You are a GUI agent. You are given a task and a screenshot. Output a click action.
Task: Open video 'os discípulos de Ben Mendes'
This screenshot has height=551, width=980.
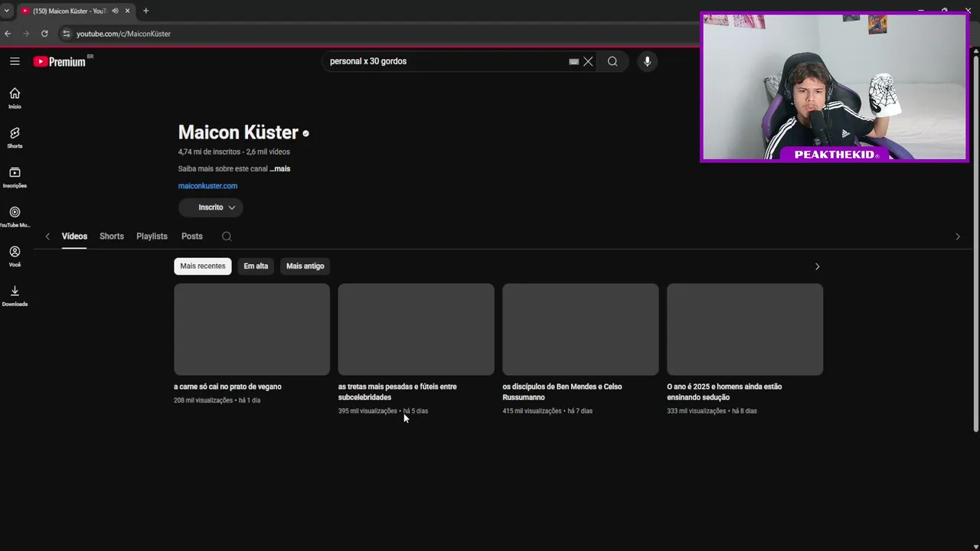[x=562, y=392]
